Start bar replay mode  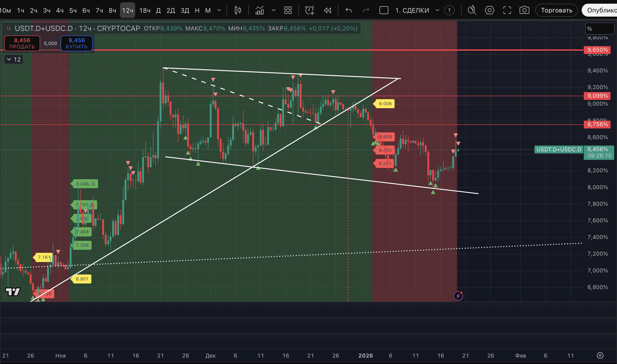pyautogui.click(x=327, y=10)
